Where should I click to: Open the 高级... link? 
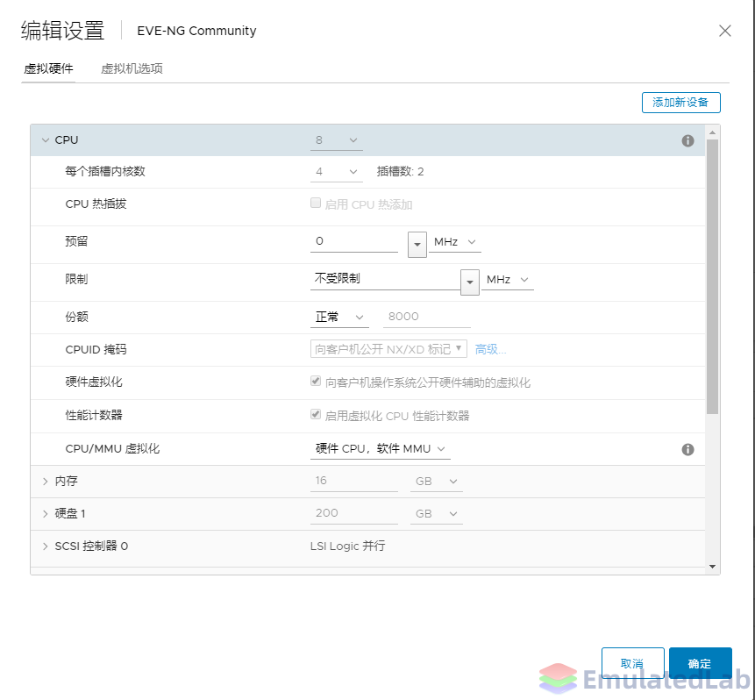coord(490,349)
